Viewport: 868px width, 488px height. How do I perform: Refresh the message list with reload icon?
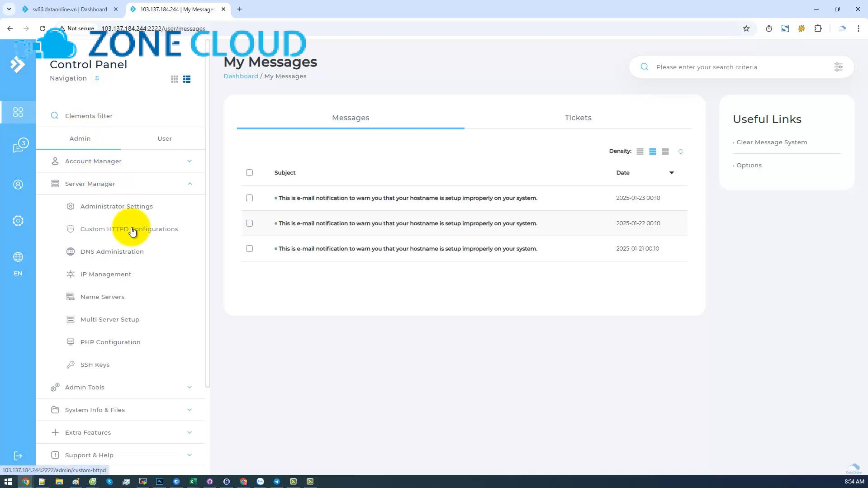pyautogui.click(x=680, y=151)
